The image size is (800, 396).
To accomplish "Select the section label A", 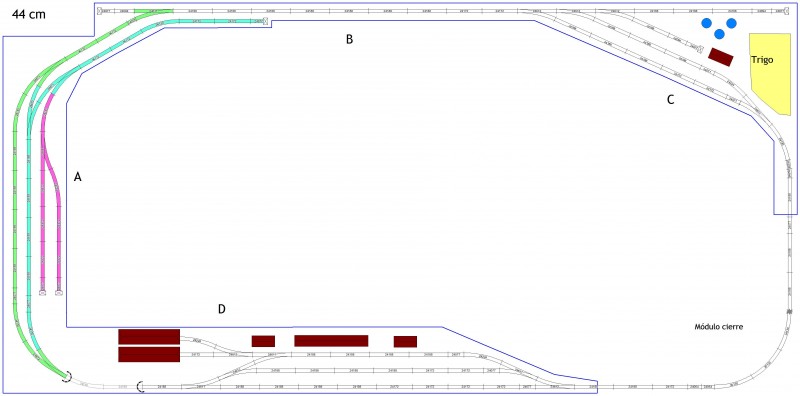I will (x=78, y=177).
